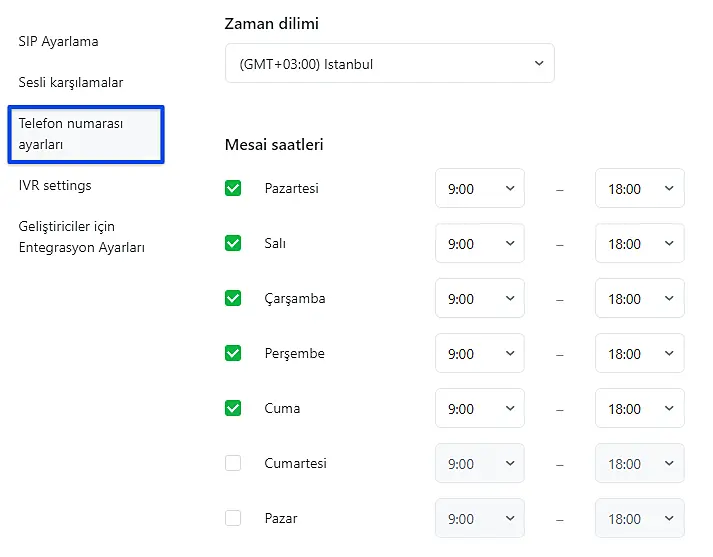The height and width of the screenshot is (557, 713).
Task: Open Geliştiriciler için Entegrasyon Ayarları
Action: (x=82, y=237)
